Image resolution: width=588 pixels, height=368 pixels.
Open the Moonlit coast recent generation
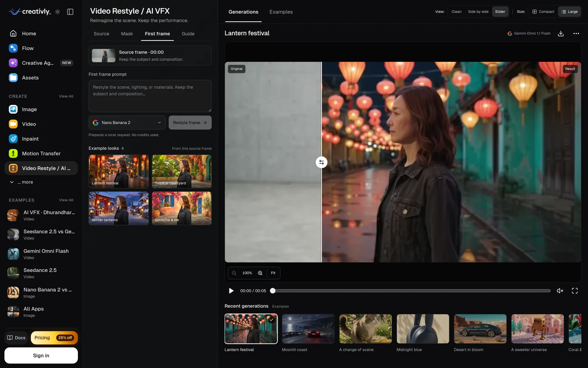pyautogui.click(x=308, y=329)
